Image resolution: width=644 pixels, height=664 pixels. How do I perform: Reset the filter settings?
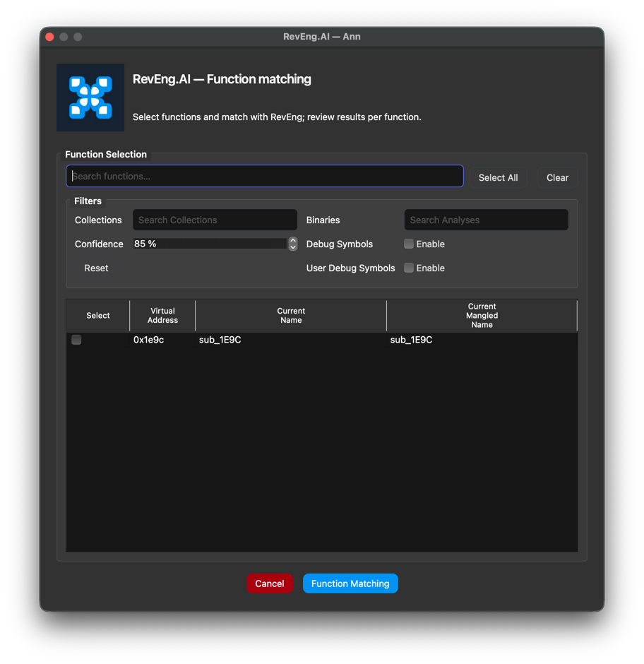96,268
